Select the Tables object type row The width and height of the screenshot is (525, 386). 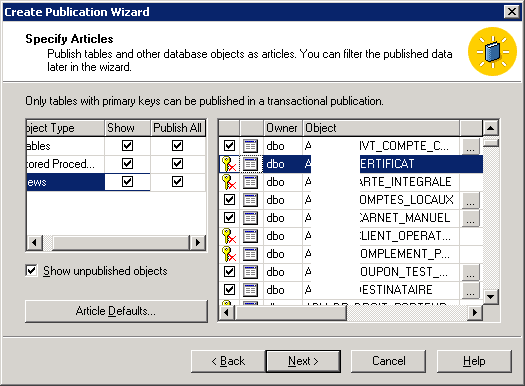pyautogui.click(x=66, y=146)
